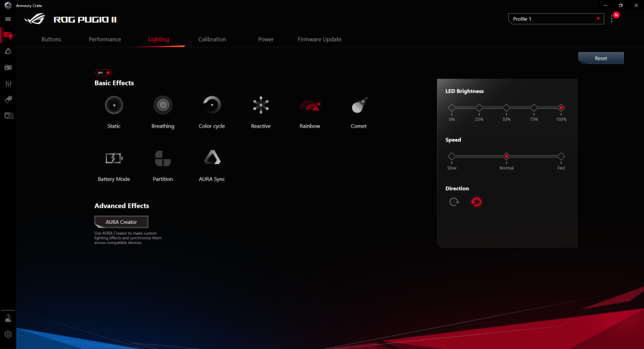The height and width of the screenshot is (349, 644).
Task: Set LED brightness to 50%
Action: [506, 108]
